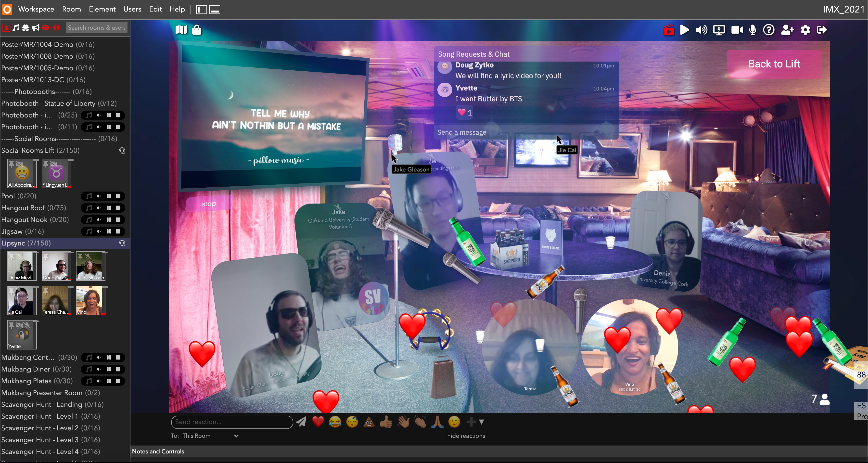Toggle the red eye visibility icon
868x463 pixels.
coord(46,28)
